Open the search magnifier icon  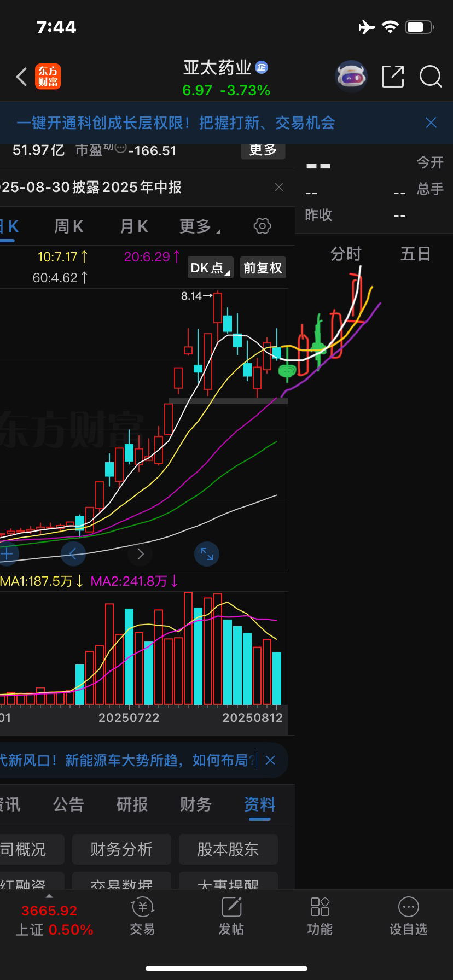point(431,77)
